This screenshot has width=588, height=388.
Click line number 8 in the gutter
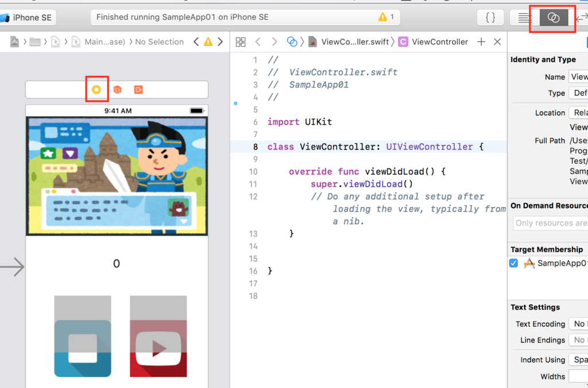click(x=256, y=147)
